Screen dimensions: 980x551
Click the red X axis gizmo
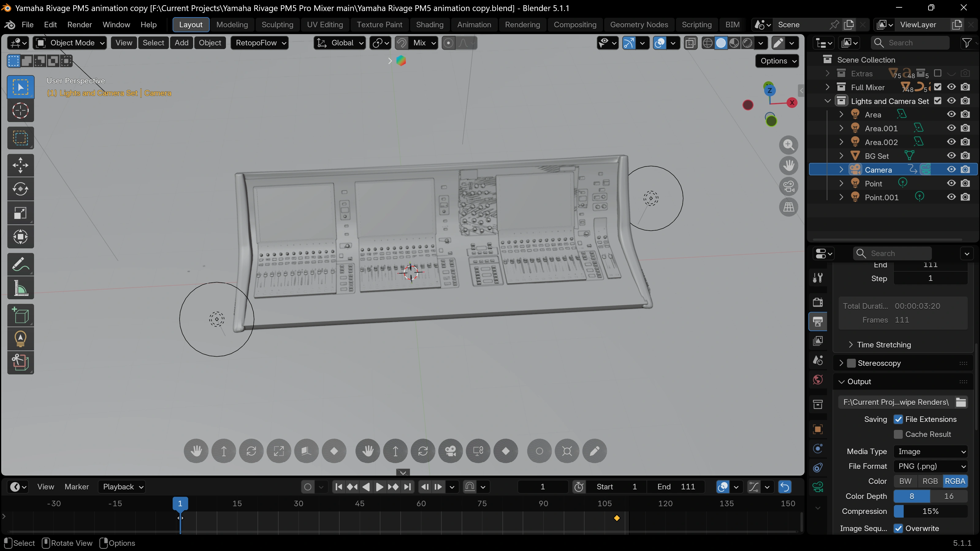click(x=792, y=103)
